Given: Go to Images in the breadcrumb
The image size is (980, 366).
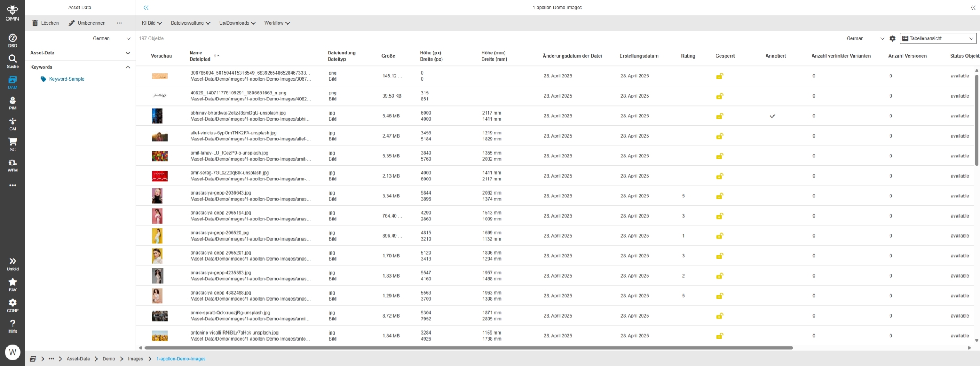Looking at the screenshot, I should pos(136,359).
